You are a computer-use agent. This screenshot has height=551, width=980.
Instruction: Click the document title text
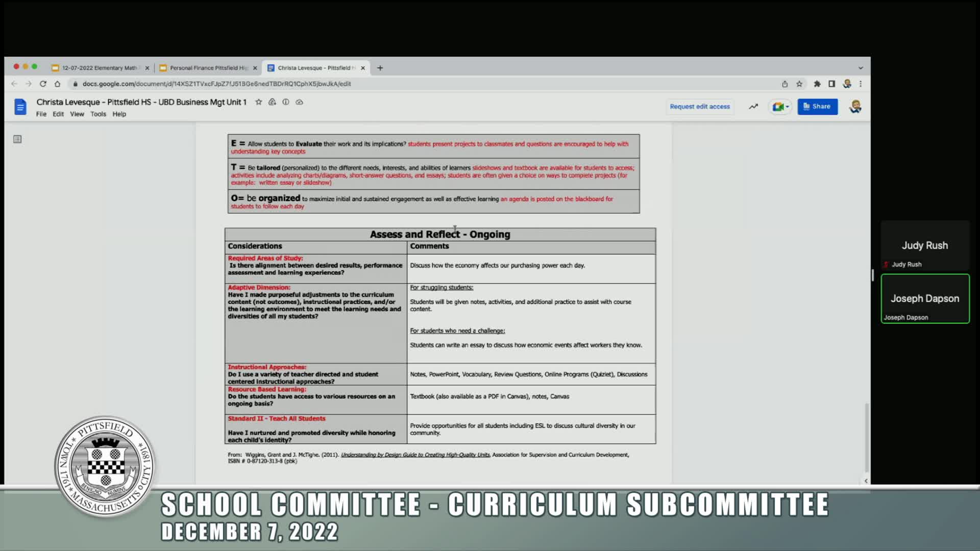tap(141, 102)
